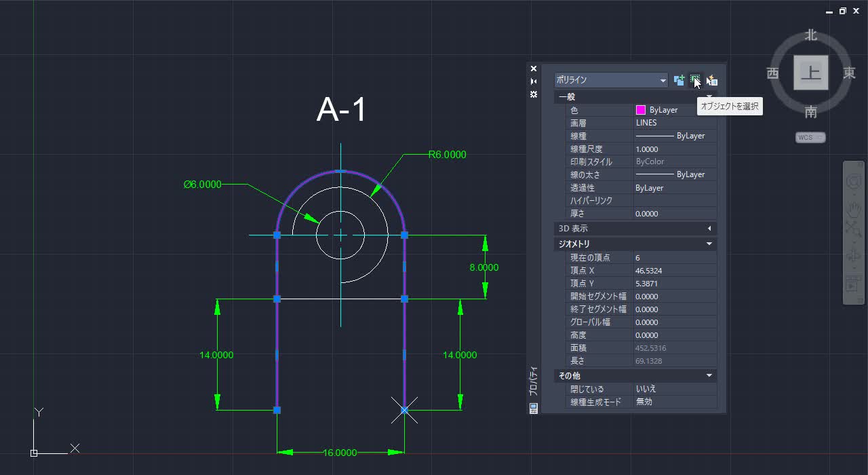Screen dimensions: 868x475
Task: Select the Pan hand tool
Action: [853, 209]
